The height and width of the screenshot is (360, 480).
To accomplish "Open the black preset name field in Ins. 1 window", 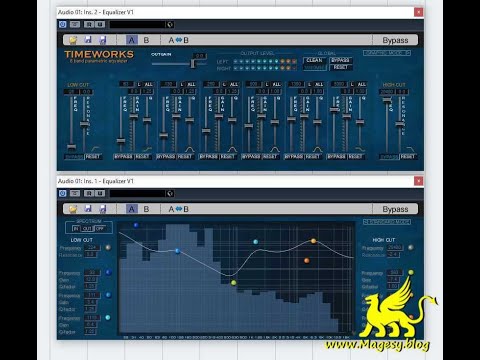I will point(137,193).
